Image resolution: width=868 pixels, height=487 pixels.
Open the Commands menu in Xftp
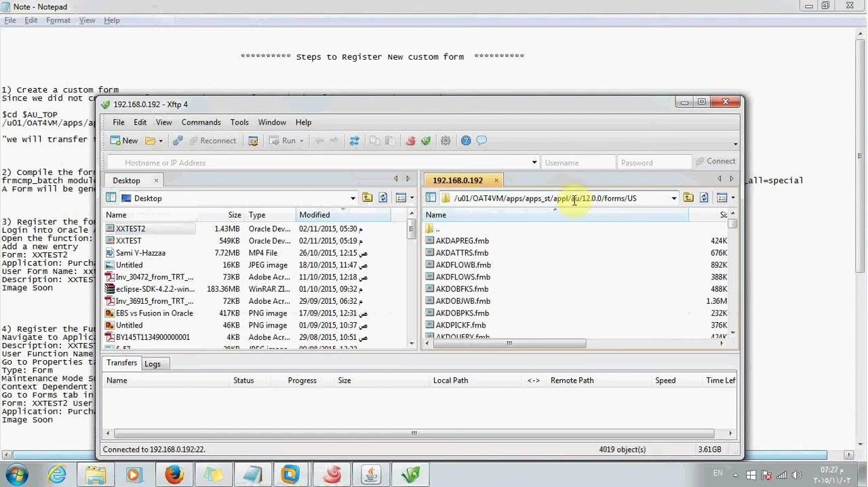point(201,123)
